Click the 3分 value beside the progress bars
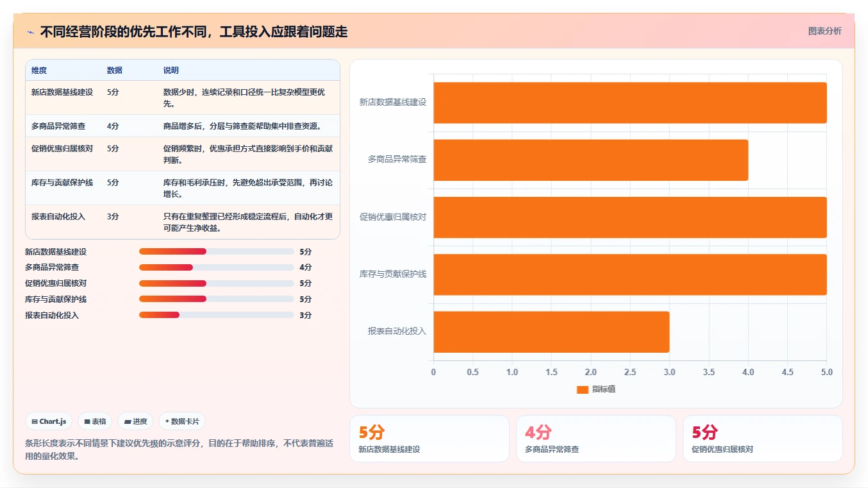 coord(306,316)
